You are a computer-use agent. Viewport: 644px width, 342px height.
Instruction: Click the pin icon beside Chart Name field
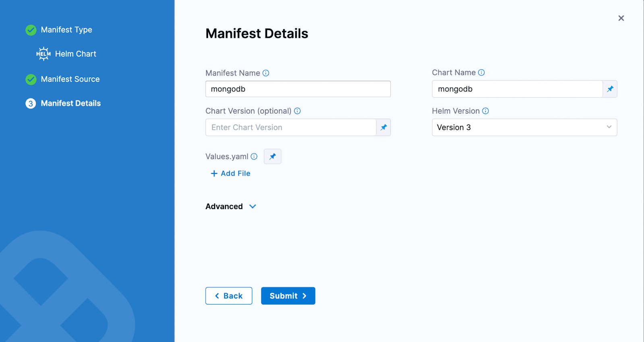[x=610, y=89]
